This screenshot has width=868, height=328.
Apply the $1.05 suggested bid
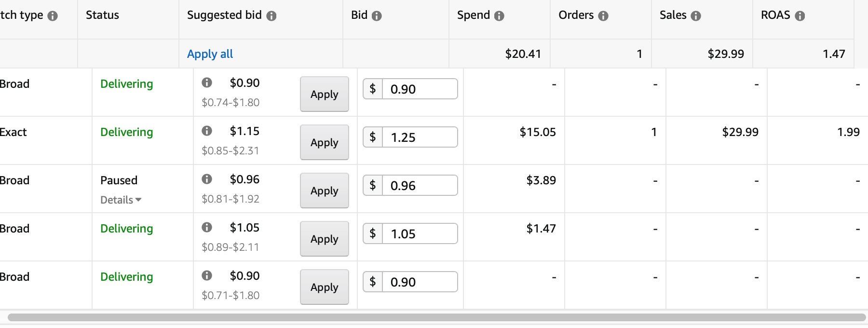(x=325, y=239)
